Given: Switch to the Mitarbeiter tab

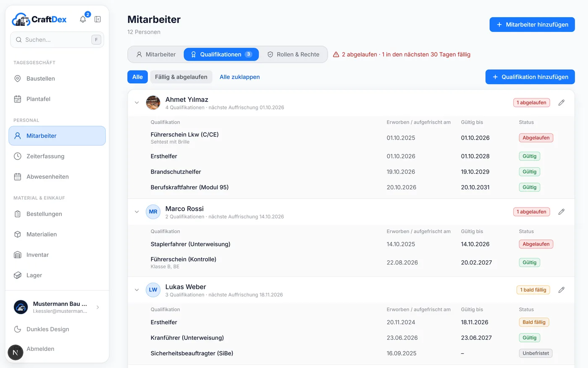Looking at the screenshot, I should point(156,54).
